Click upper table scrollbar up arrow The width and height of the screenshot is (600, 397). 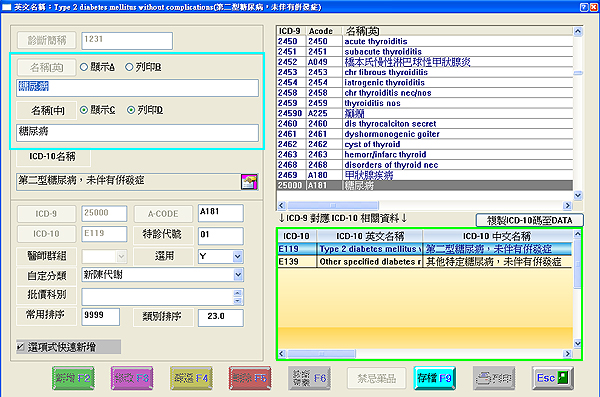tap(578, 31)
